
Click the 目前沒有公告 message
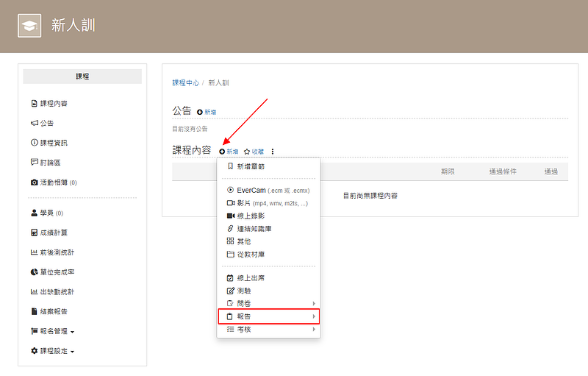click(x=190, y=129)
